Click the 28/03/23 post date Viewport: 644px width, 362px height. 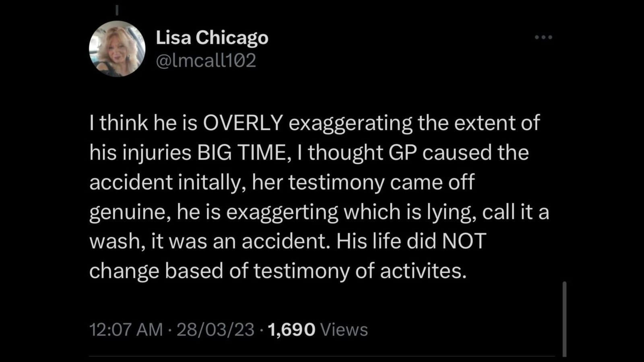point(215,329)
